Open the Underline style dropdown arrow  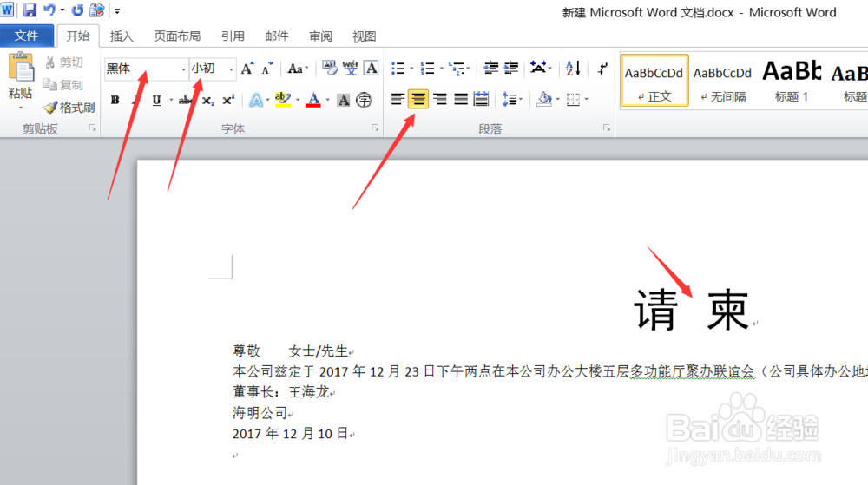click(171, 100)
